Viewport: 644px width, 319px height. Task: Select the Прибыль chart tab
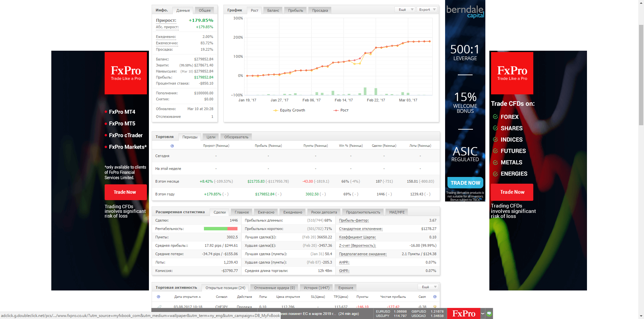coord(296,10)
